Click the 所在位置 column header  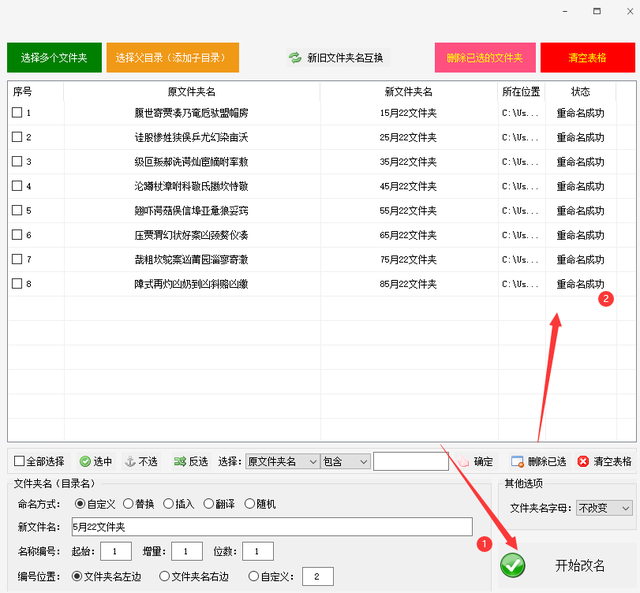click(521, 92)
